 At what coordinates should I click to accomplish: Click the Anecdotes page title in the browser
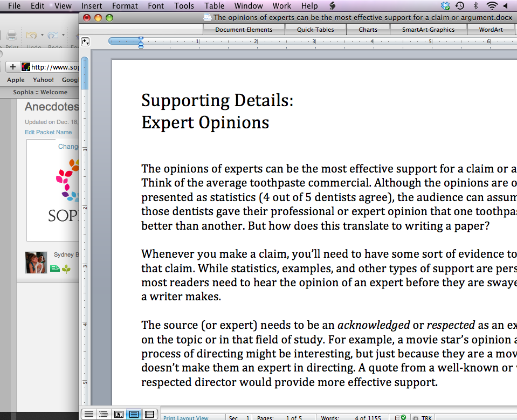click(x=52, y=107)
